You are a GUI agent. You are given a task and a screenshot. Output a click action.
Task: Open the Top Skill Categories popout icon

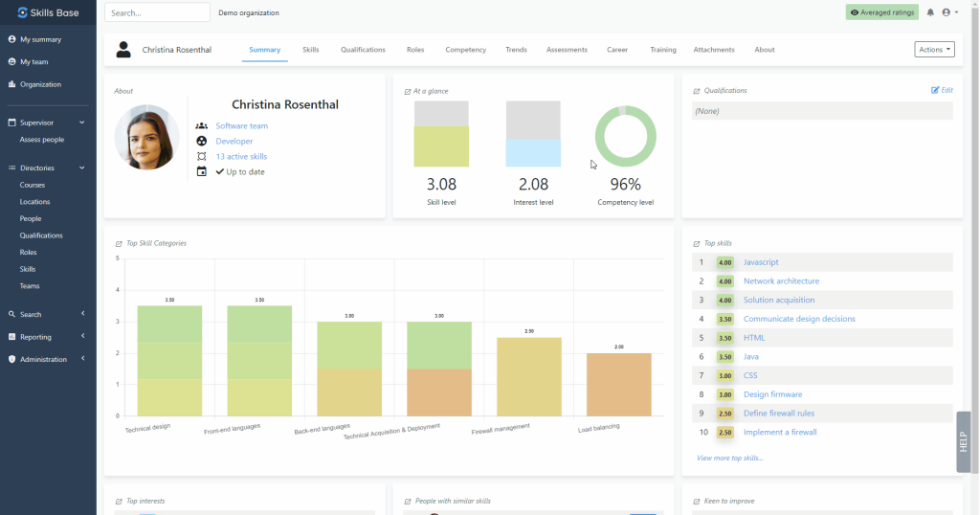119,244
